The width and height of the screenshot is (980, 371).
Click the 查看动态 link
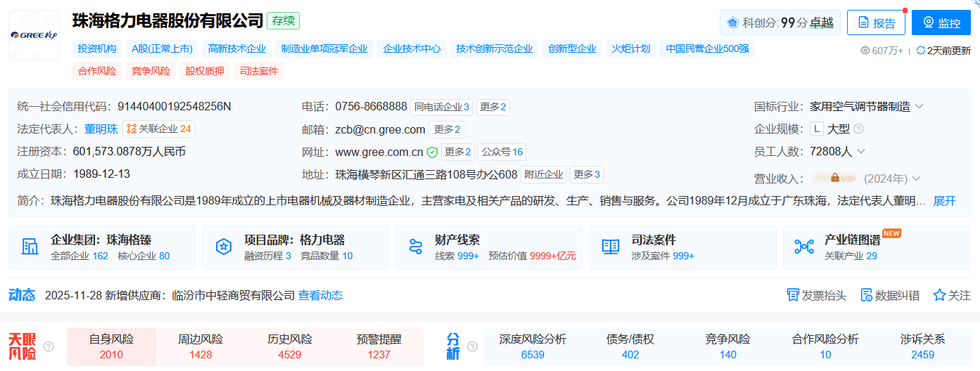tap(320, 296)
